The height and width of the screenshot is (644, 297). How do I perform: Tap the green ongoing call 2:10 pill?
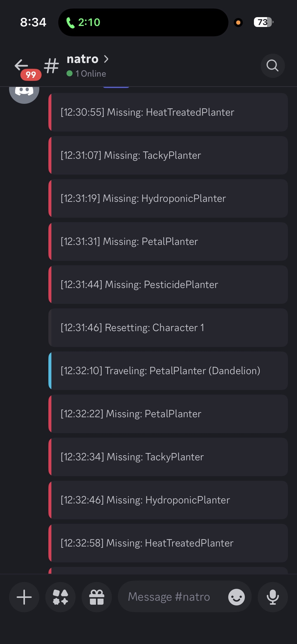pos(143,22)
